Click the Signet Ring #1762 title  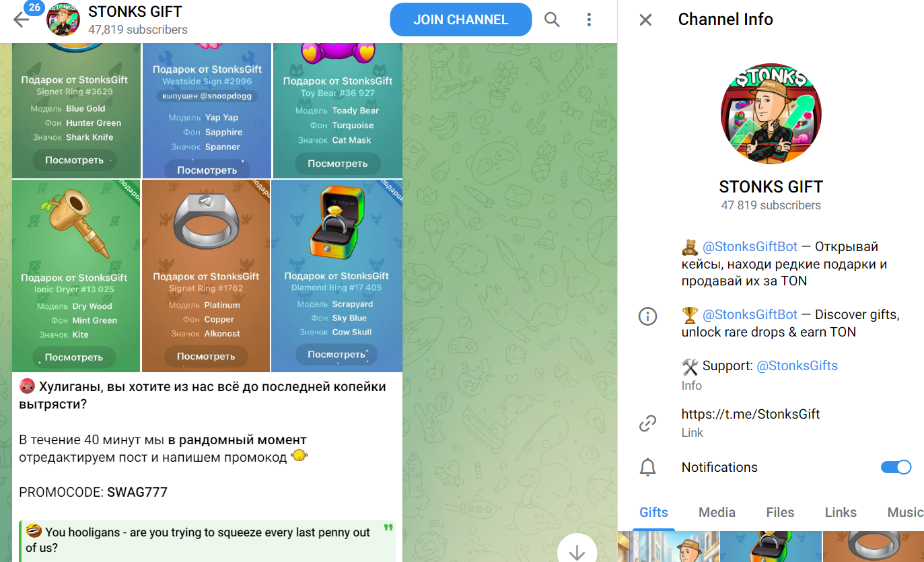click(x=206, y=288)
